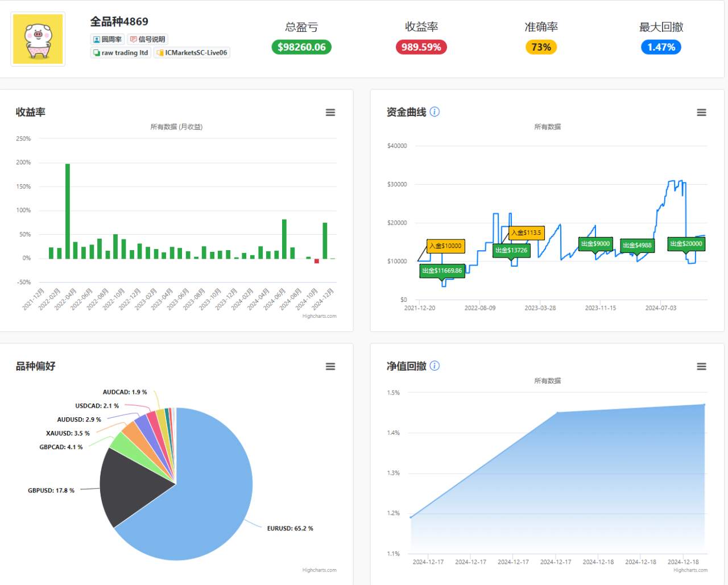Click Highcharts.com credit under 品种偏好 chart

320,570
